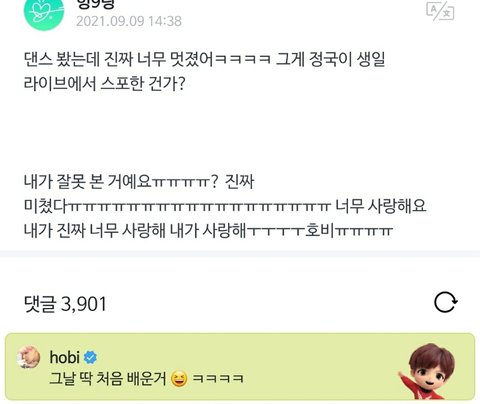480x404 pixels.
Task: Click the blue verified badge beside hobi
Action: point(90,358)
